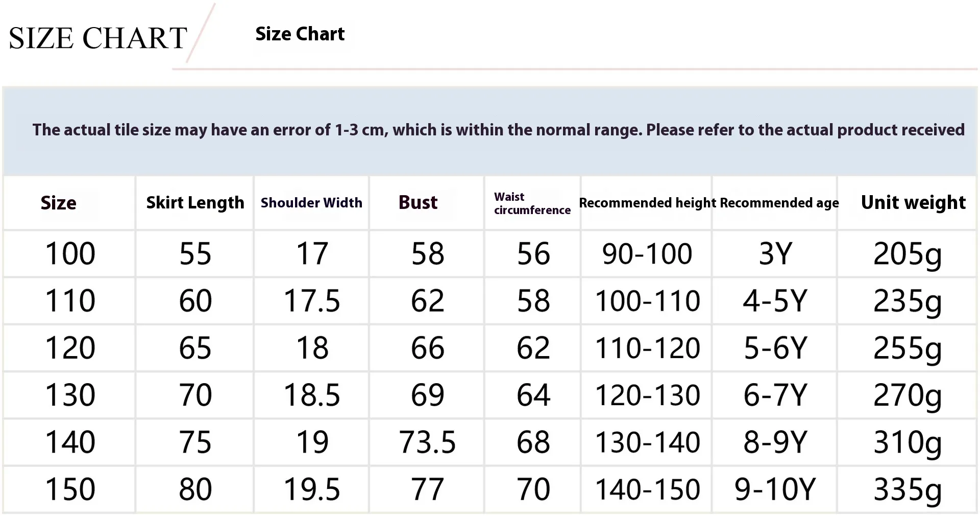980x516 pixels.
Task: Select the 73.5 bust value
Action: click(x=427, y=442)
